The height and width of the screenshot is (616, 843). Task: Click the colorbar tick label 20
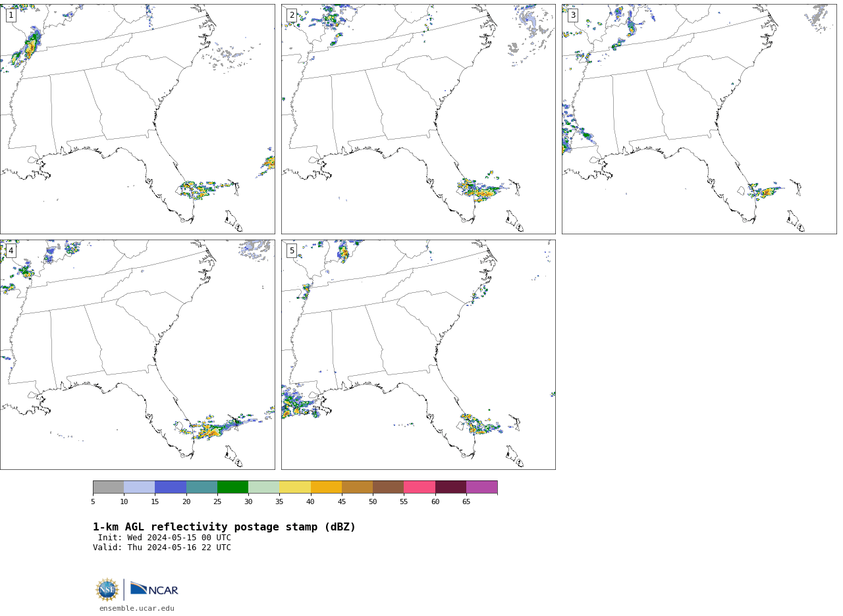186,502
